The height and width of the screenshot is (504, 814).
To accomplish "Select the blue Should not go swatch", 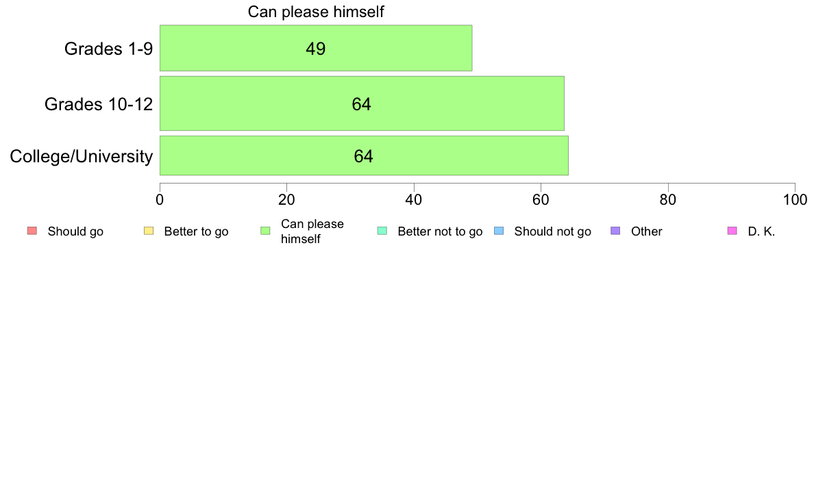I will point(499,231).
